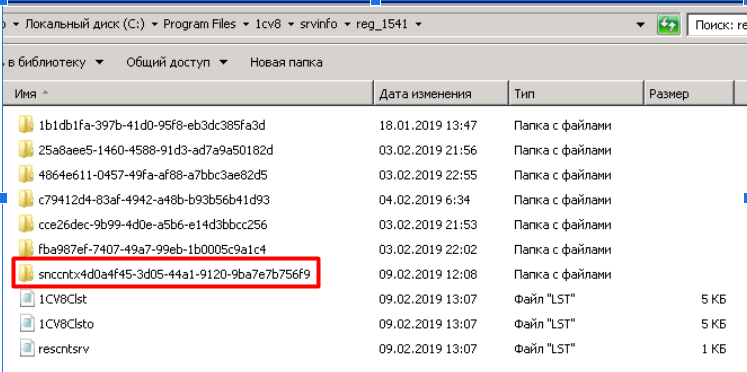Select the rescntsrv LST file icon
Image resolution: width=747 pixels, height=372 pixels.
[x=27, y=349]
